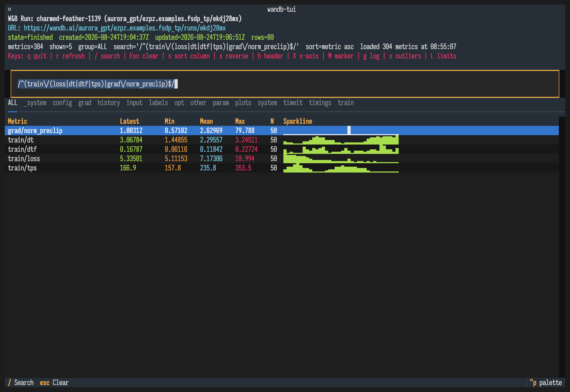Image resolution: width=570 pixels, height=392 pixels.
Task: Select the train/dt metric row
Action: pyautogui.click(x=282, y=140)
